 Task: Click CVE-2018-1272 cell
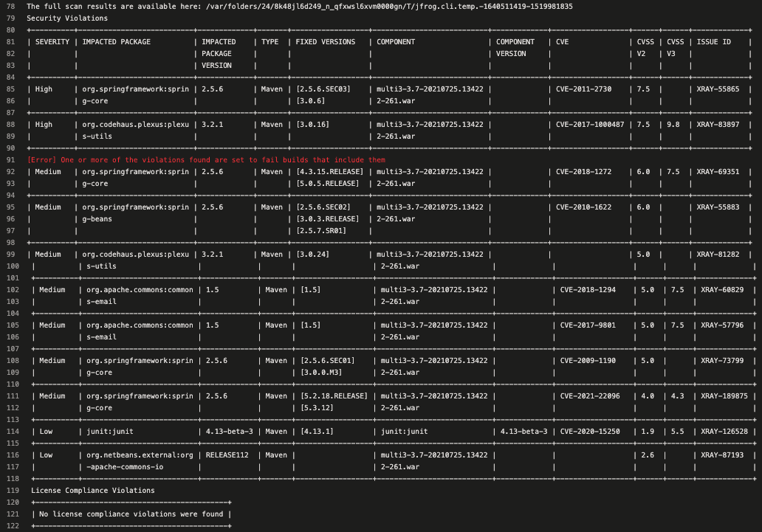pyautogui.click(x=583, y=171)
